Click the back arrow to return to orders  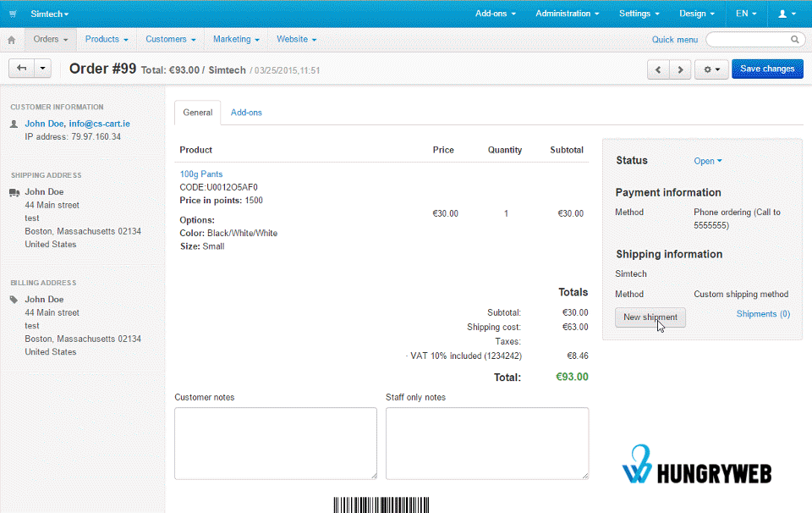20,69
